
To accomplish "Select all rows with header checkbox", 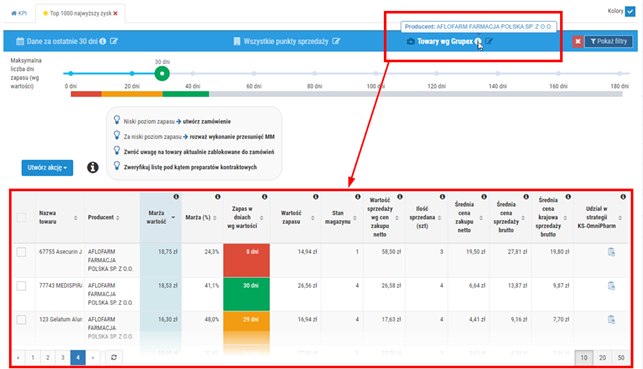I will (21, 217).
